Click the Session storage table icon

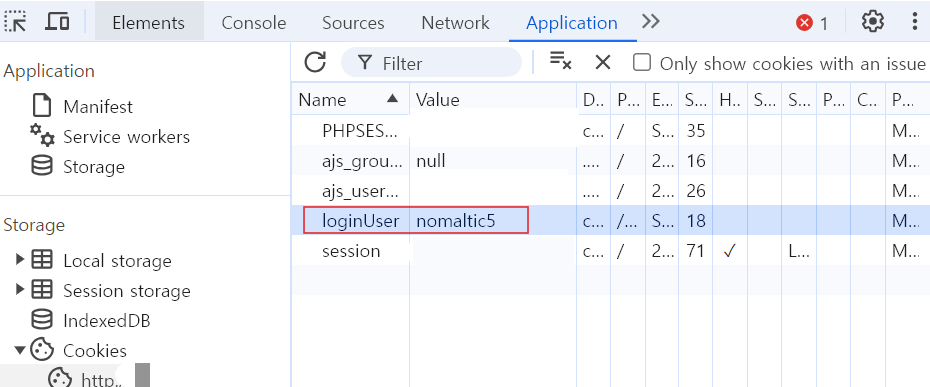[x=42, y=290]
